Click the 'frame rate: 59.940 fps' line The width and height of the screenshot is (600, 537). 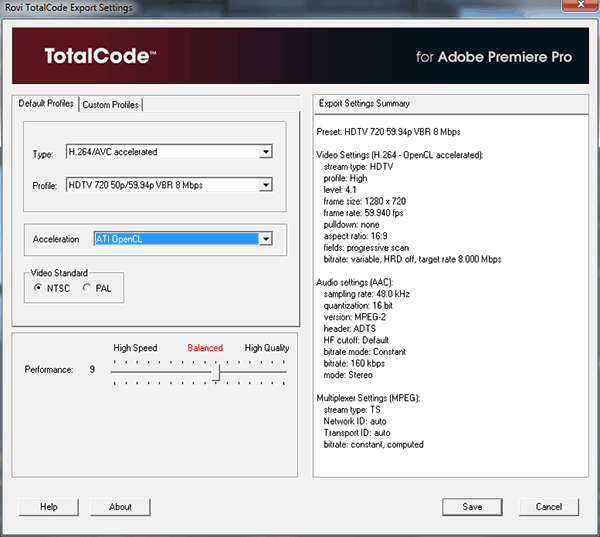(x=363, y=213)
